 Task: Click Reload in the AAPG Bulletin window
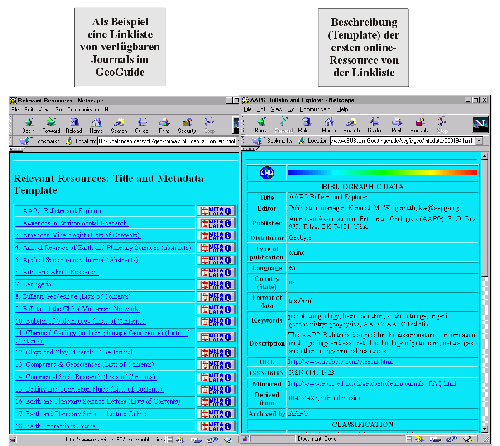304,125
